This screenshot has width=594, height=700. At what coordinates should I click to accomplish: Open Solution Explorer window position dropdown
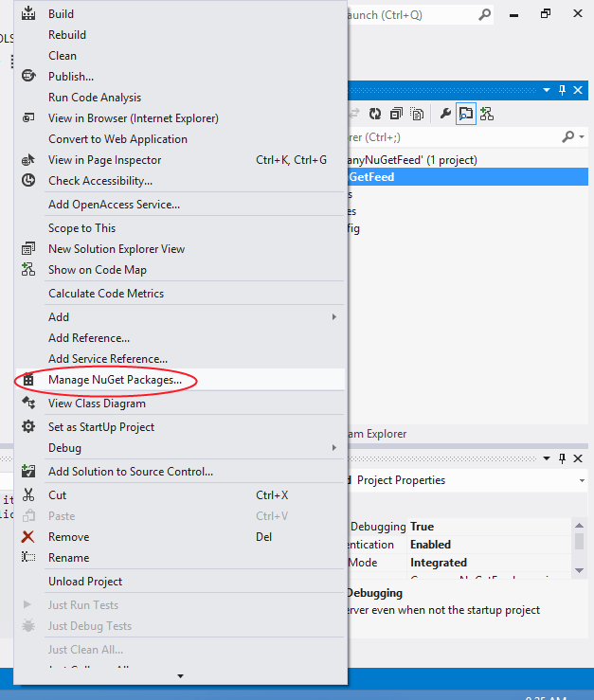(547, 90)
